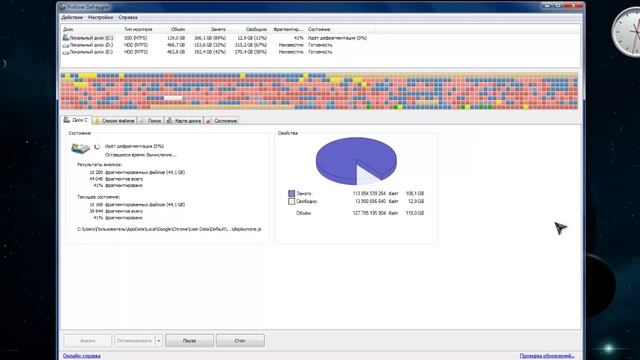Click the Оптимизировать button

(x=135, y=340)
